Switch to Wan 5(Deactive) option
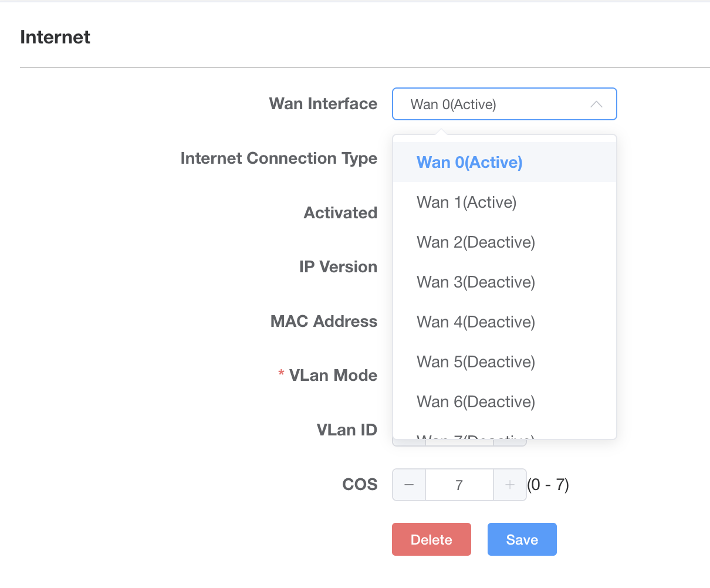Image resolution: width=710 pixels, height=588 pixels. [476, 362]
